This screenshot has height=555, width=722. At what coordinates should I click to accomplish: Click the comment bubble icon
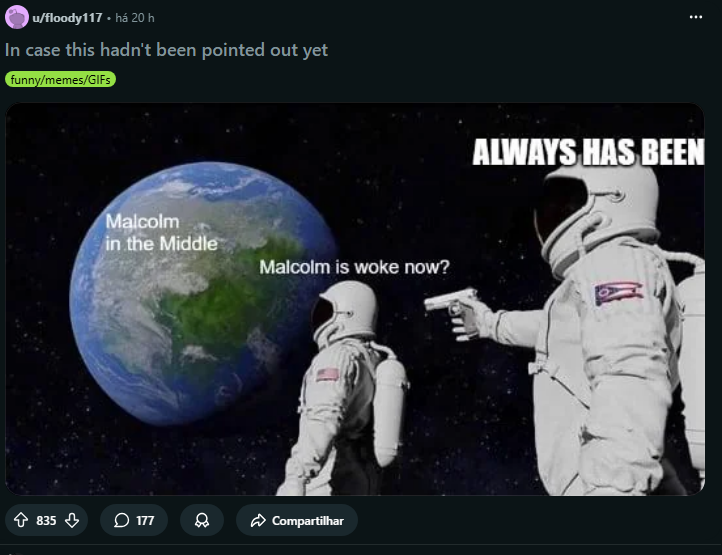pyautogui.click(x=122, y=520)
